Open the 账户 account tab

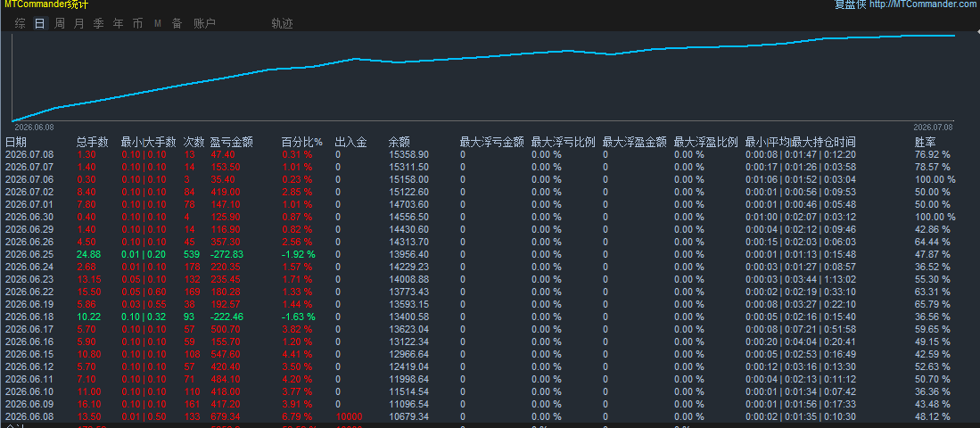[205, 24]
